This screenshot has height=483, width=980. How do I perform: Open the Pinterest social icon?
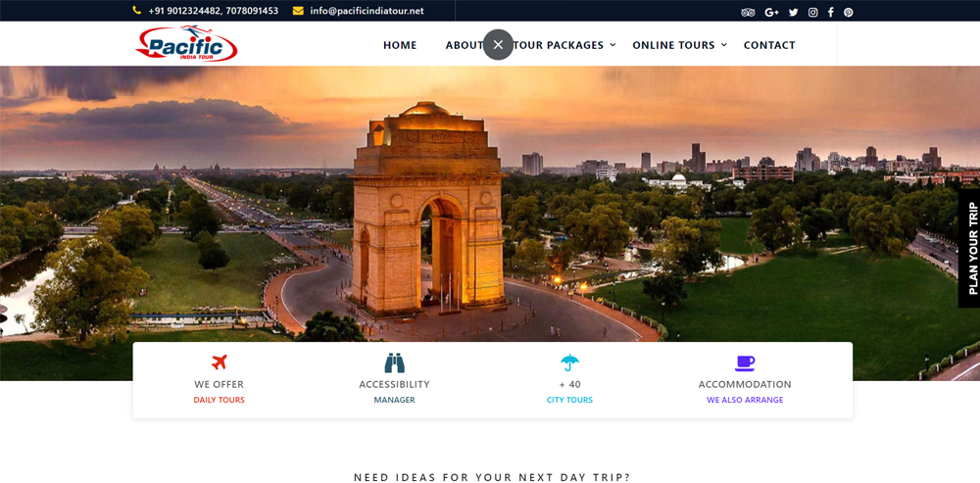tap(848, 12)
